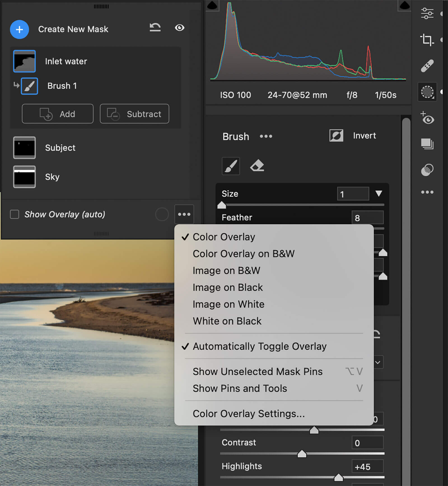Screen dimensions: 448x486
Task: Toggle the mask visibility eye icon
Action: (x=179, y=27)
